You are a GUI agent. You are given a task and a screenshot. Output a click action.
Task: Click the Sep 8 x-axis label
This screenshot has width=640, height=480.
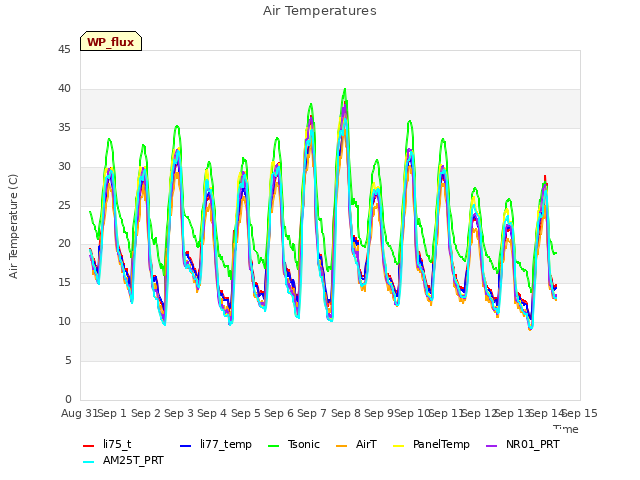pyautogui.click(x=346, y=413)
